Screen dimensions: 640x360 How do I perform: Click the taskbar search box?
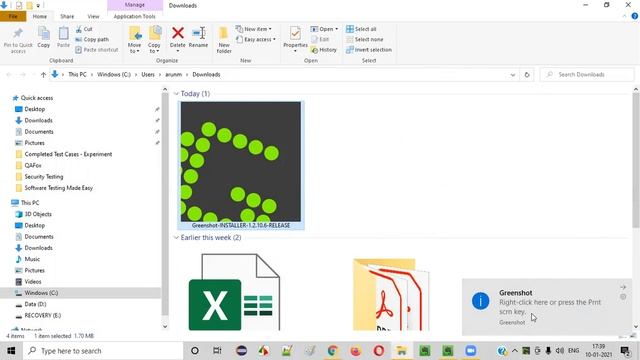coord(103,351)
